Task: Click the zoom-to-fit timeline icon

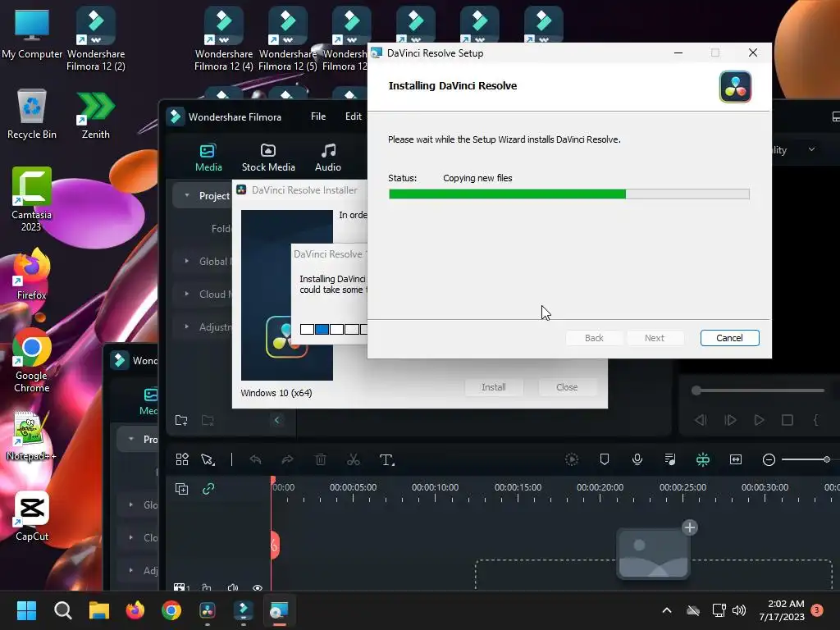Action: 736,459
